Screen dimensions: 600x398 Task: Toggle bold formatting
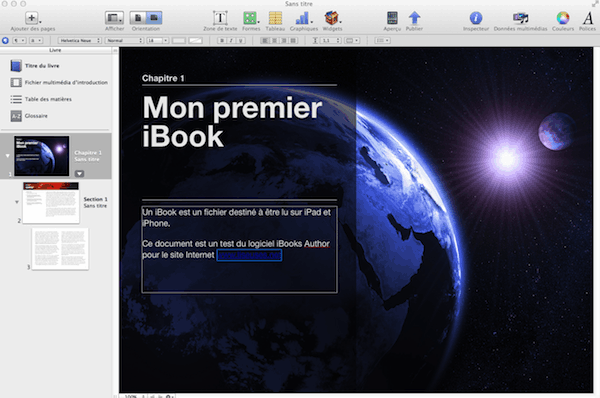pyautogui.click(x=222, y=40)
